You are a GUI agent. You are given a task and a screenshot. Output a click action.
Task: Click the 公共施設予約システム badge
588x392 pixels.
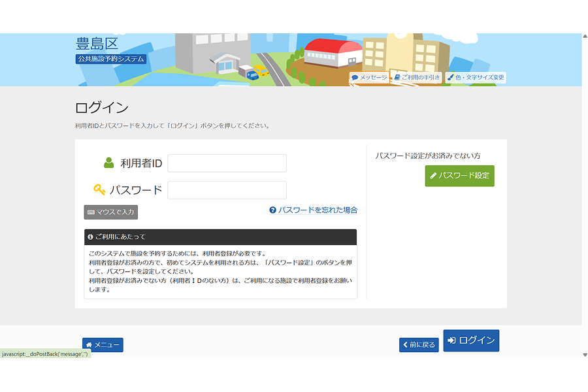[110, 59]
